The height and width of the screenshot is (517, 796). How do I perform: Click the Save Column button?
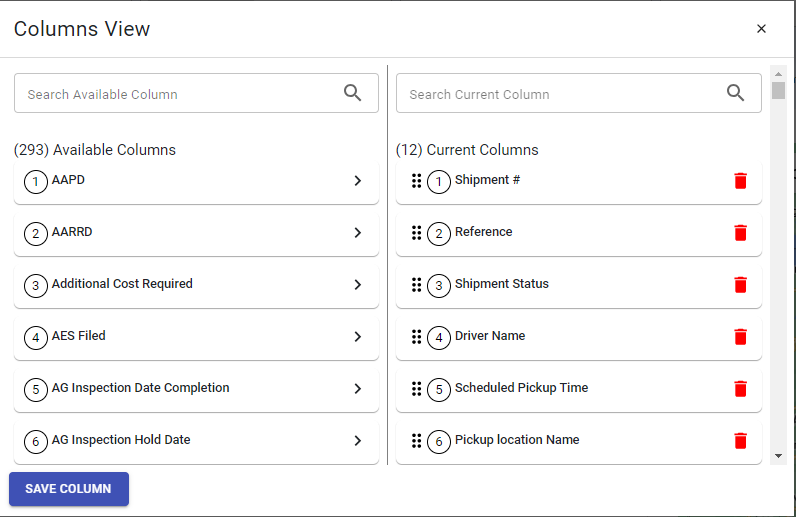pyautogui.click(x=69, y=489)
